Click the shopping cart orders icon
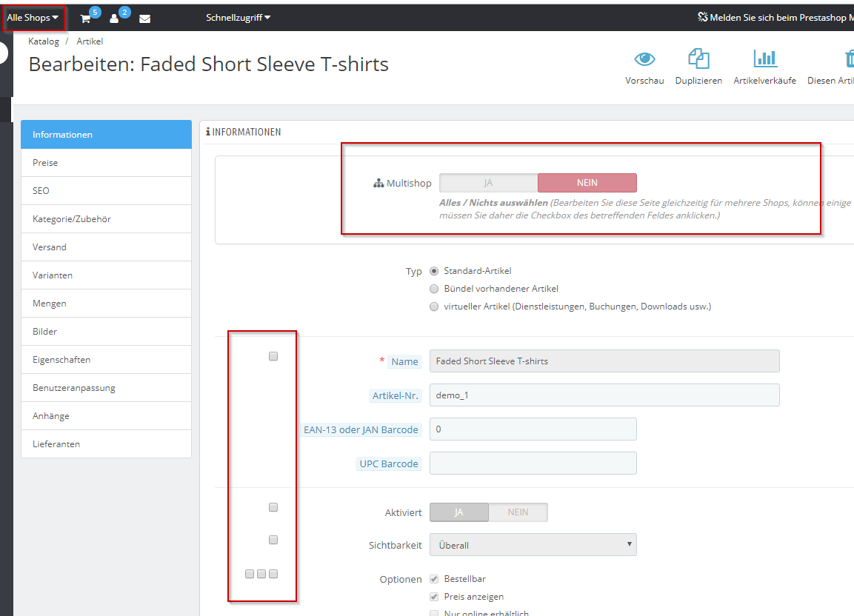This screenshot has height=616, width=854. point(85,19)
